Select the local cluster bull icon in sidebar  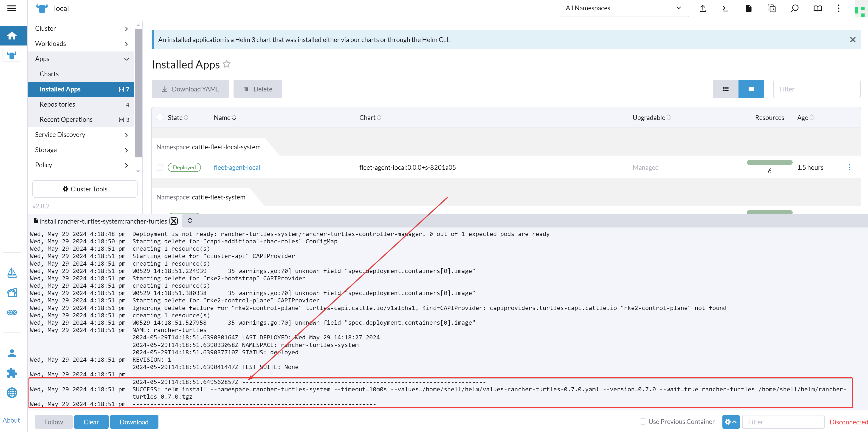(x=12, y=55)
